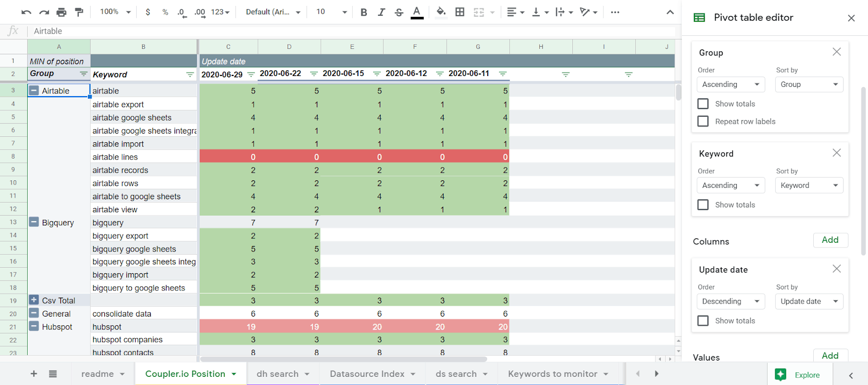This screenshot has width=868, height=385.
Task: Open the font size 10 dropdown
Action: [x=331, y=12]
